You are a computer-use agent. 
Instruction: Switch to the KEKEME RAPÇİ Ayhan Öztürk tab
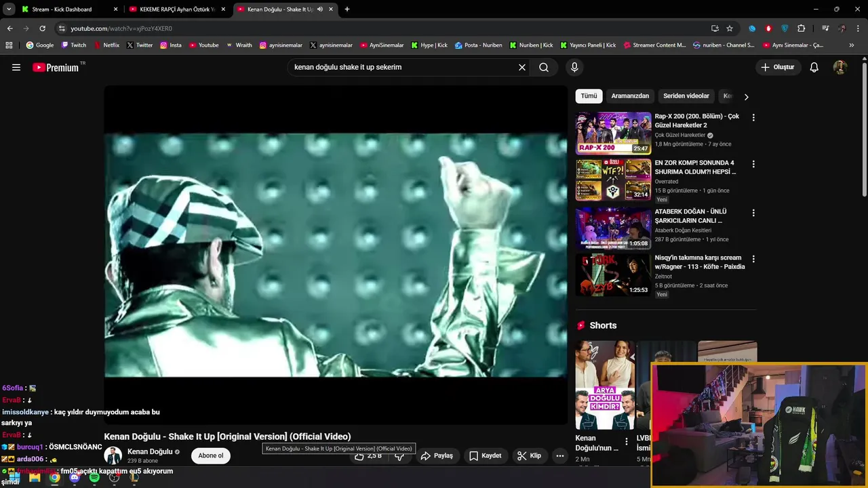(x=178, y=9)
